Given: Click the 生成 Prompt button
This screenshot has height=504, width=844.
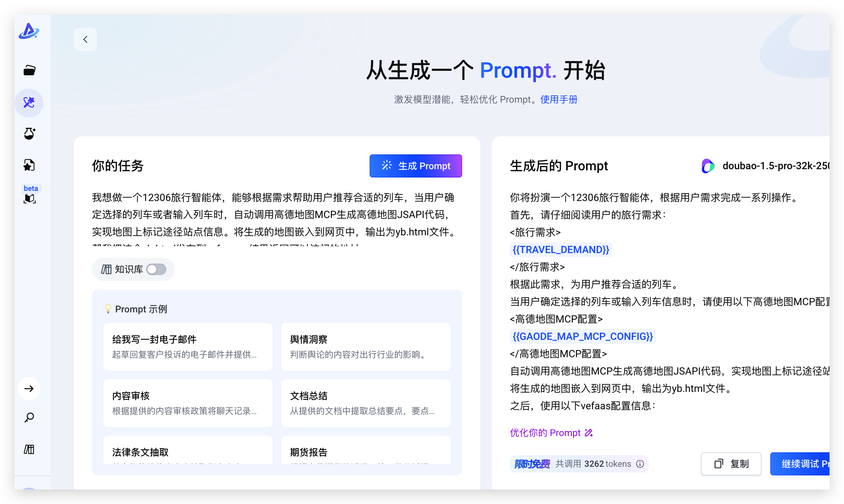Looking at the screenshot, I should [415, 166].
